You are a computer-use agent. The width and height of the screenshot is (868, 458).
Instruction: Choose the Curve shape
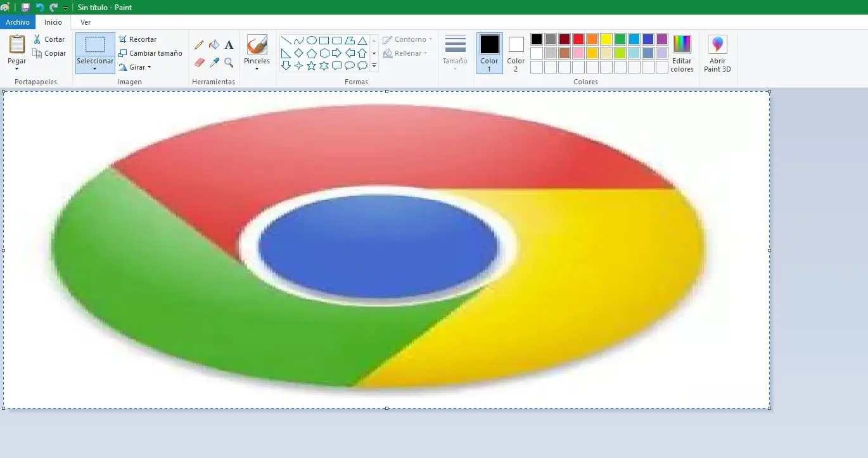(298, 41)
